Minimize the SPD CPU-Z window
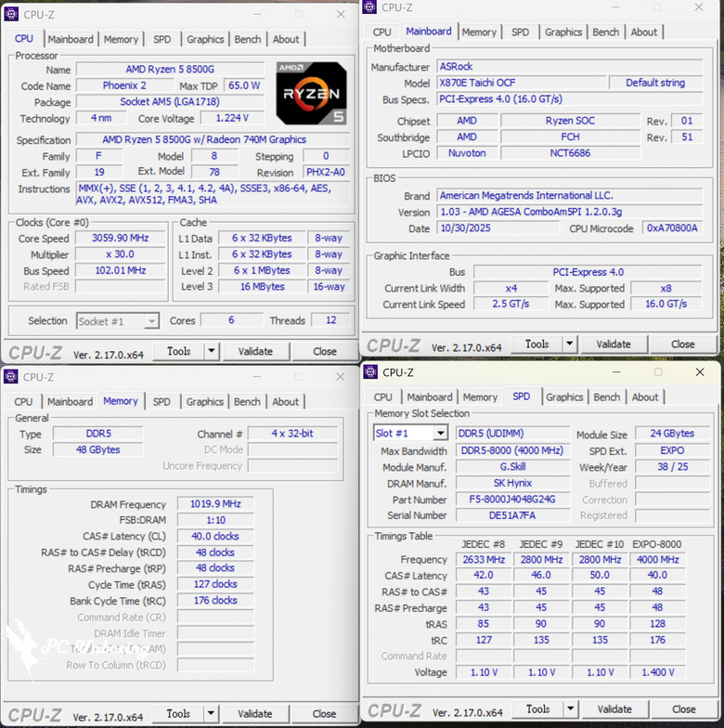Viewport: 724px width, 728px height. coord(616,371)
